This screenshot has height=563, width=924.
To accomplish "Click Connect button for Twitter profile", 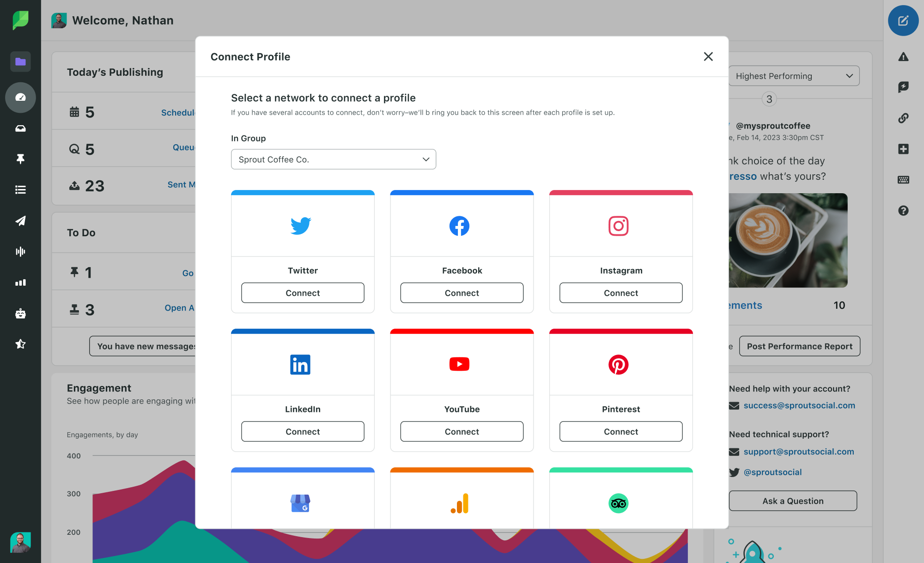I will pos(302,293).
